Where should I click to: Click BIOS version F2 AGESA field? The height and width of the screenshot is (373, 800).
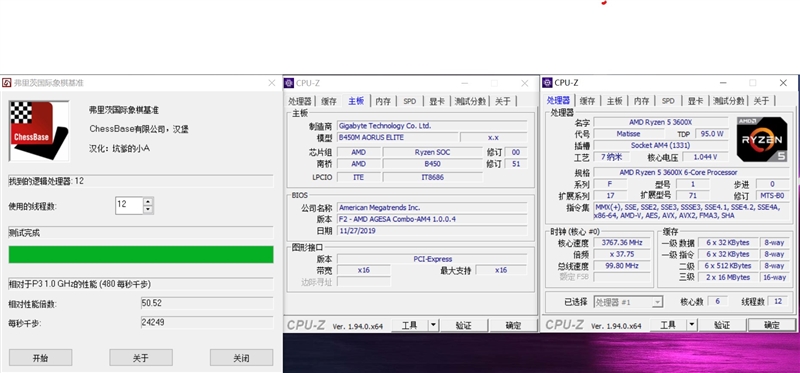pos(432,219)
